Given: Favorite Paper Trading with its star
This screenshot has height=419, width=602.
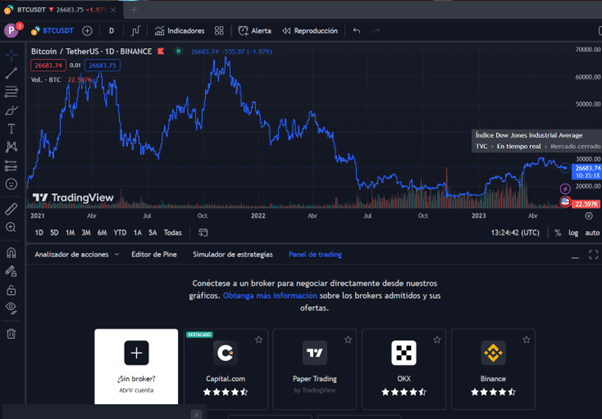Looking at the screenshot, I should (348, 340).
